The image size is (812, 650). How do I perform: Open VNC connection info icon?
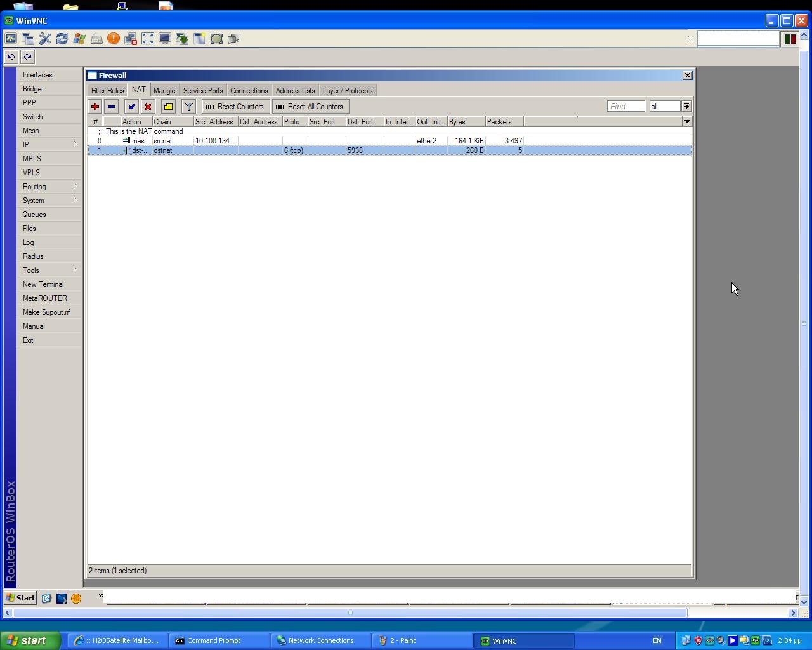point(11,39)
